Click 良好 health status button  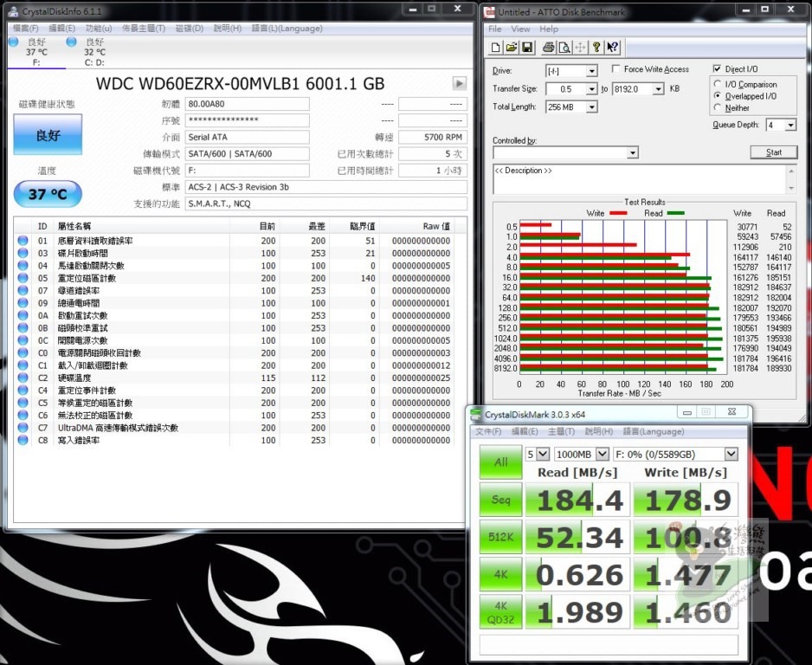(x=48, y=135)
